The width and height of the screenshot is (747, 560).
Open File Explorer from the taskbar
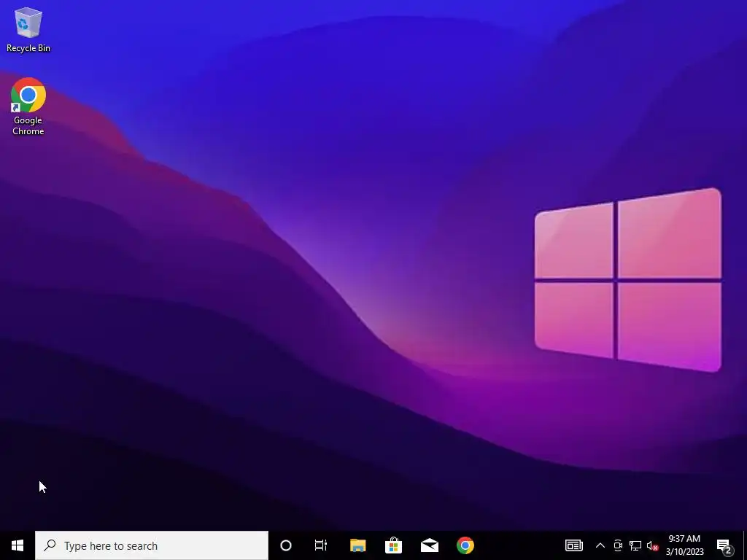(x=357, y=545)
